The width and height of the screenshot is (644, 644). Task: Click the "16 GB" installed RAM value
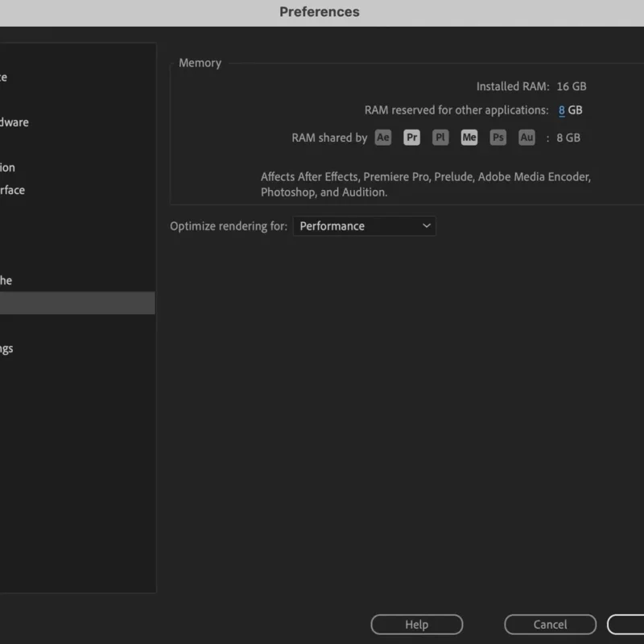point(572,86)
